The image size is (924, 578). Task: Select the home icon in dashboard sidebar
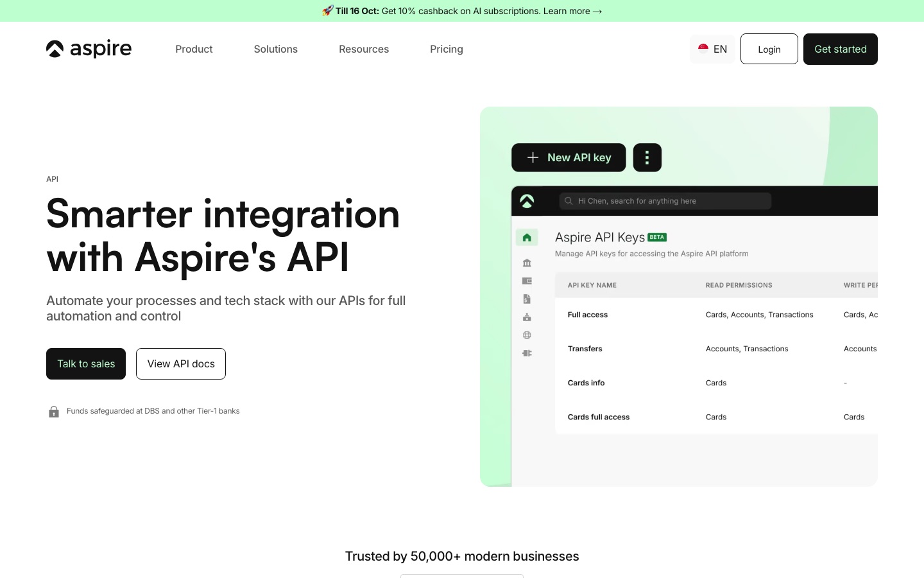coord(527,238)
